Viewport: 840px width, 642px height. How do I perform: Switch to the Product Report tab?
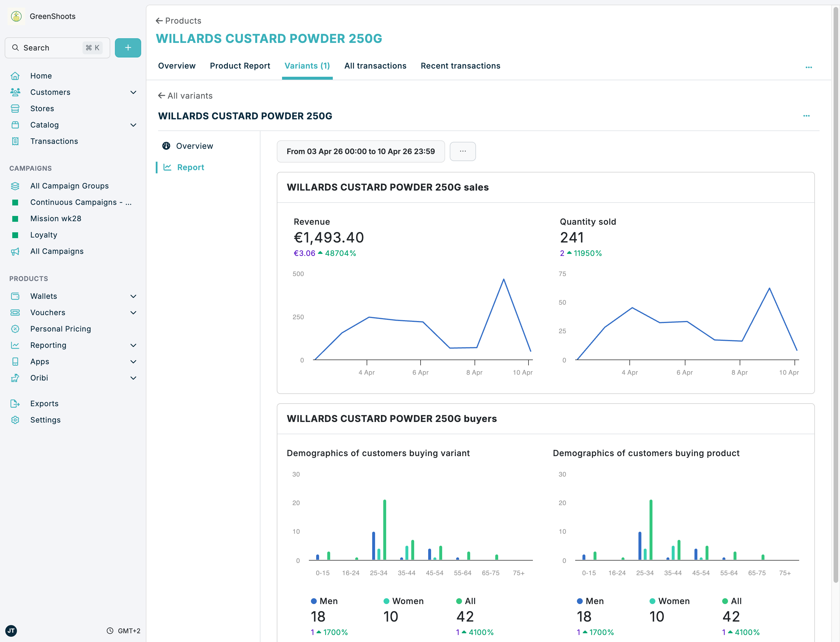tap(240, 66)
